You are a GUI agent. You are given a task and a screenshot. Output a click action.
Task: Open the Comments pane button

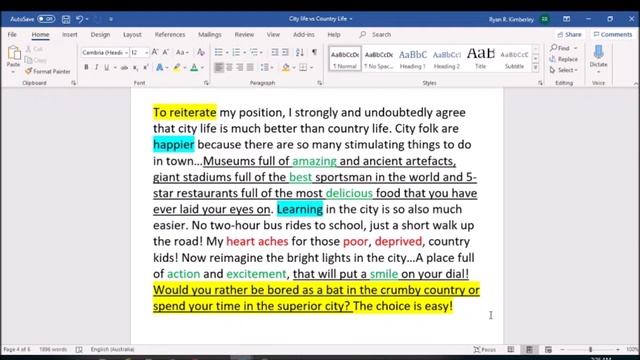613,35
